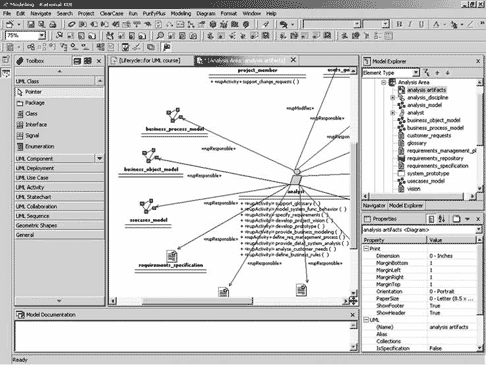Open the zoom percentage dropdown

point(42,35)
